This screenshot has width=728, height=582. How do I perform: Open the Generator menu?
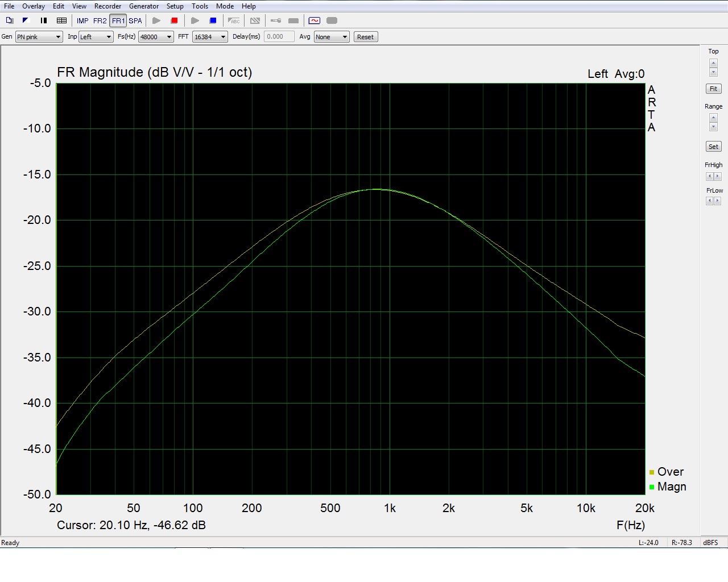click(x=144, y=6)
